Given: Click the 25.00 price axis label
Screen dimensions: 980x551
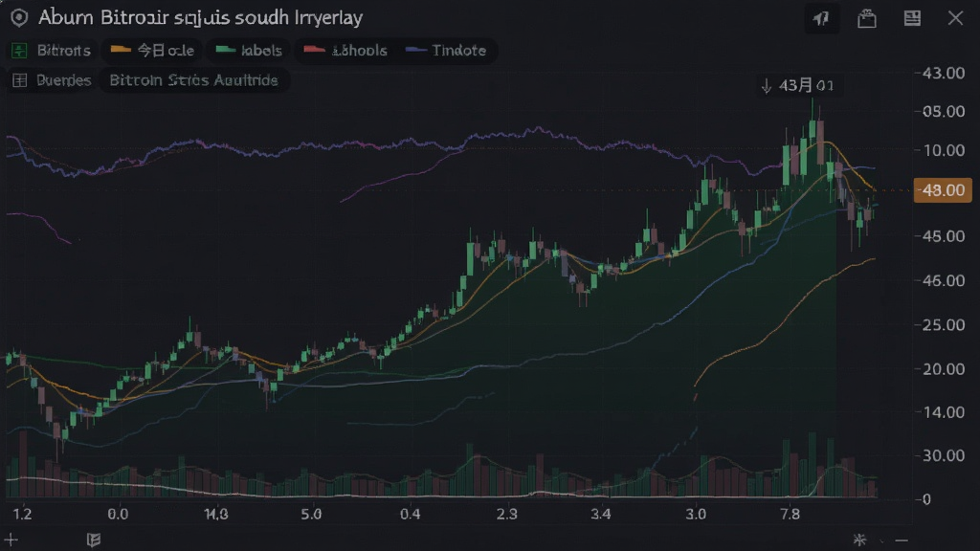Looking at the screenshot, I should 944,325.
